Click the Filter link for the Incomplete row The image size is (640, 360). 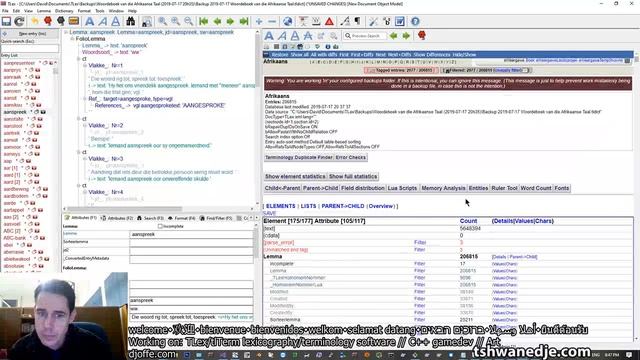tap(420, 264)
